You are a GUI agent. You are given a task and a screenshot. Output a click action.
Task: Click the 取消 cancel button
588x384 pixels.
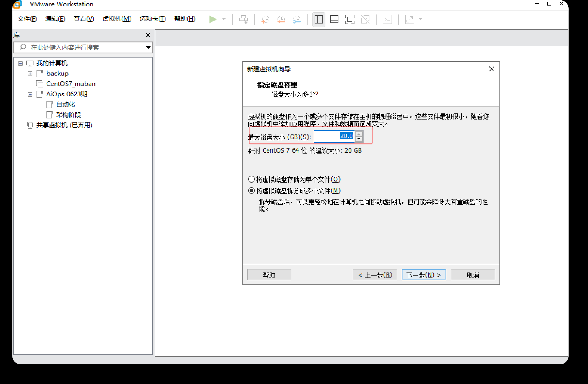click(x=473, y=275)
